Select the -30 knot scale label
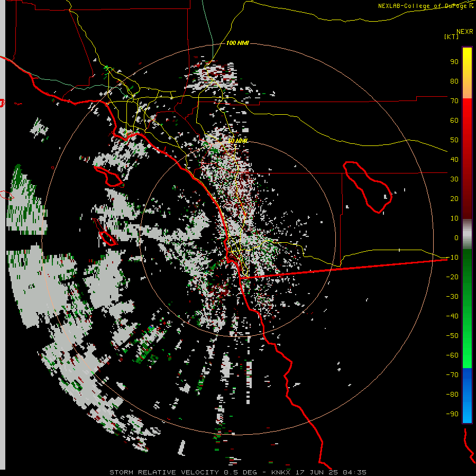Viewport: 476px width, 476px height. click(x=452, y=297)
